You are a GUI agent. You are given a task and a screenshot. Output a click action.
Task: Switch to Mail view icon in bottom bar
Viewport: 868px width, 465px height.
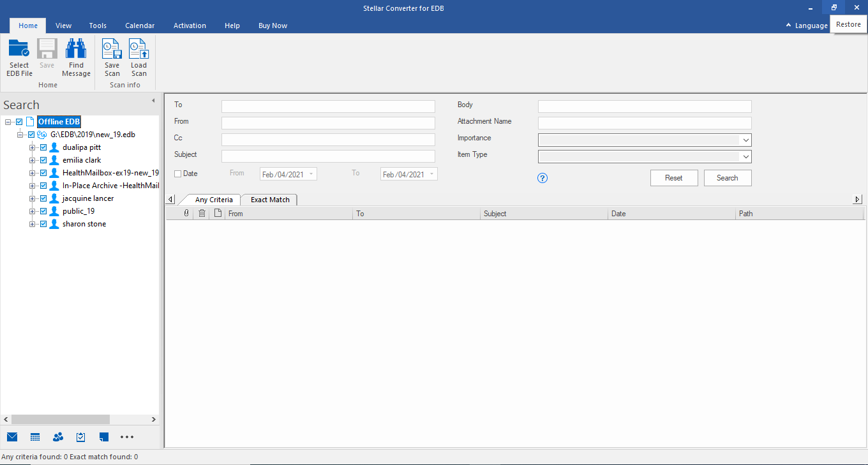click(x=12, y=437)
